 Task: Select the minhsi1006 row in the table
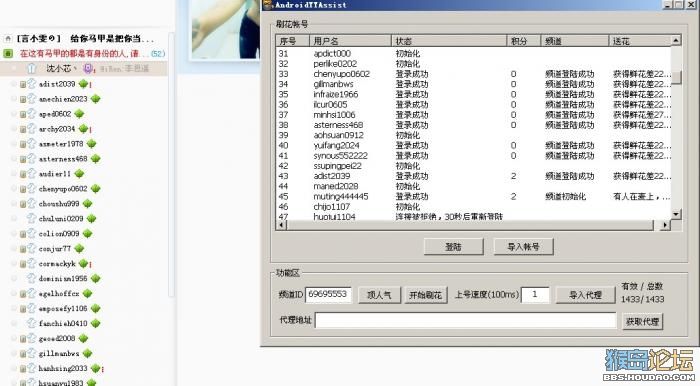(x=473, y=115)
